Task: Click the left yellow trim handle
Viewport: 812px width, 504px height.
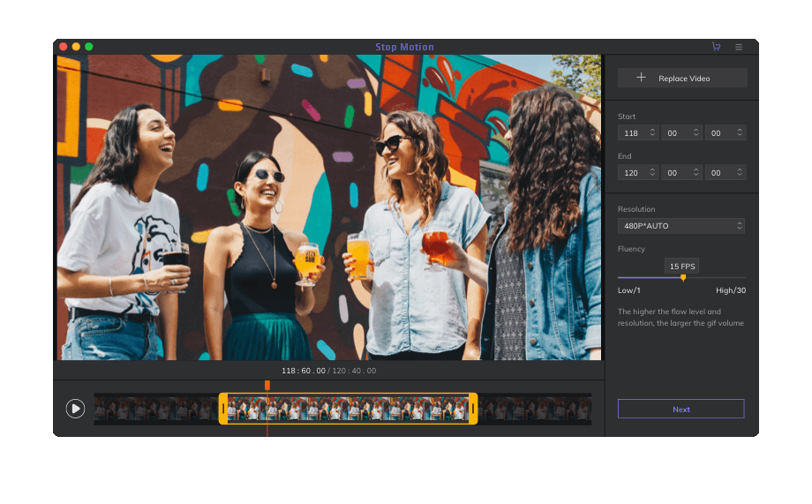Action: (x=223, y=409)
